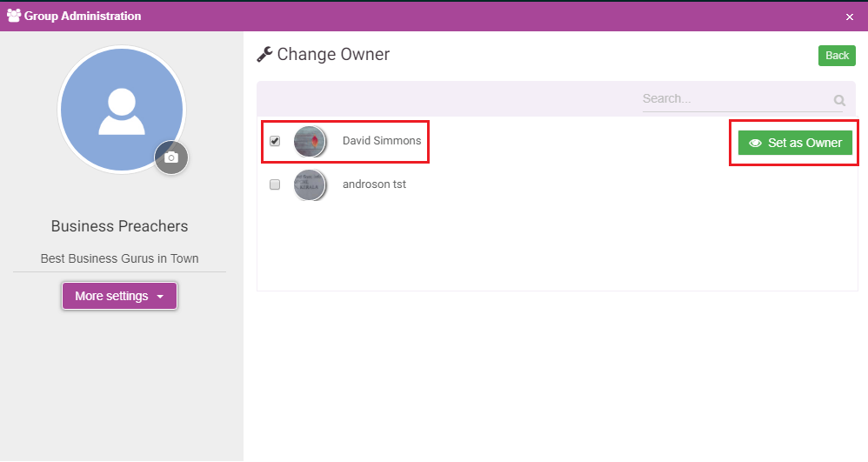Image resolution: width=868 pixels, height=462 pixels.
Task: Click the camera icon on group photo
Action: tap(171, 157)
